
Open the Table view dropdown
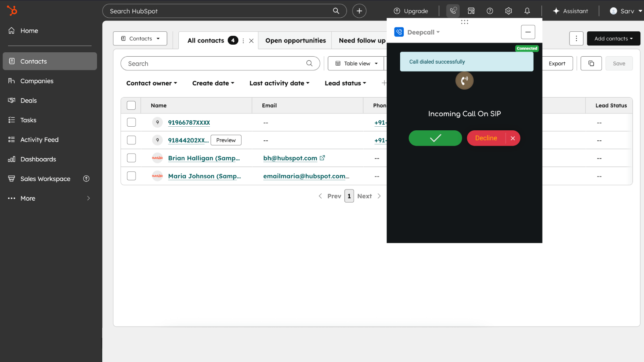coord(357,64)
